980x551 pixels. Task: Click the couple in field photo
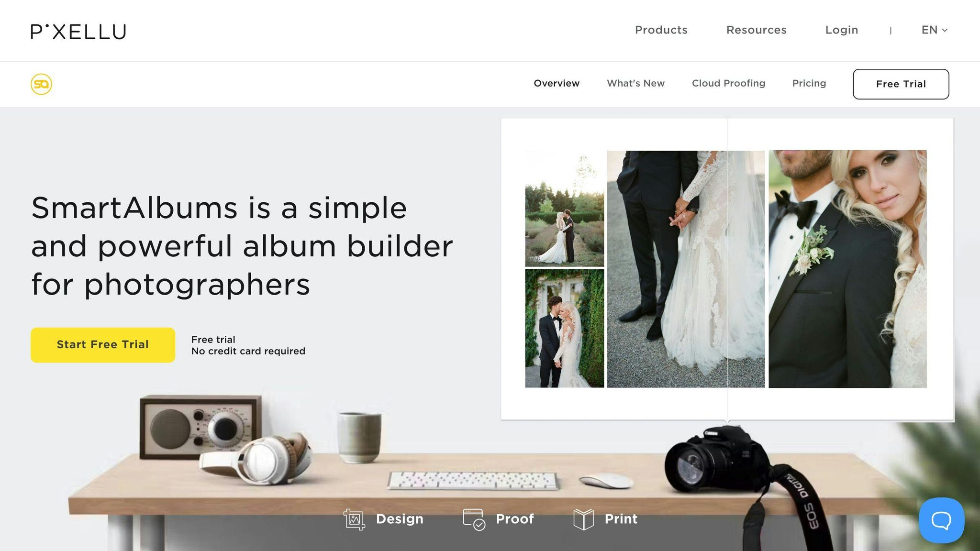pyautogui.click(x=565, y=209)
